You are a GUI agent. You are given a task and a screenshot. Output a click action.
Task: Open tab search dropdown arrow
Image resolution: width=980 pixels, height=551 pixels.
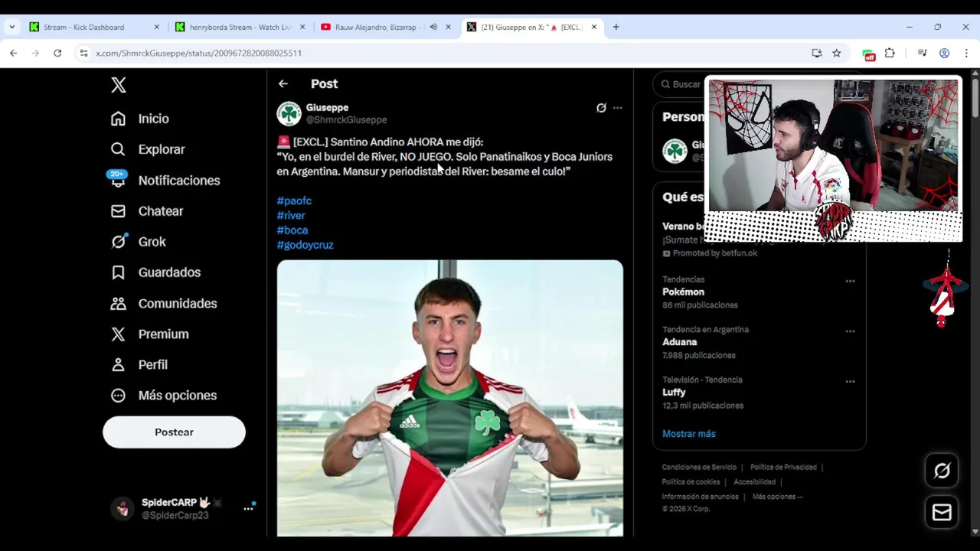[11, 27]
